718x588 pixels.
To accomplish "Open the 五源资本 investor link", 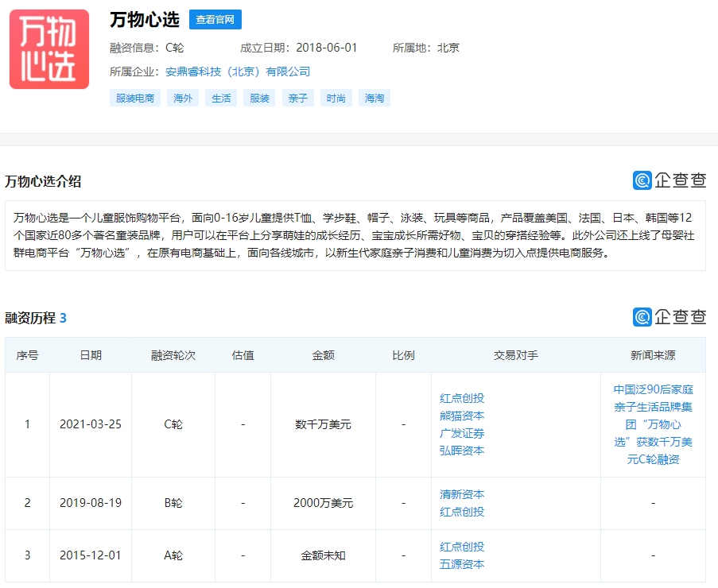I will [x=462, y=564].
